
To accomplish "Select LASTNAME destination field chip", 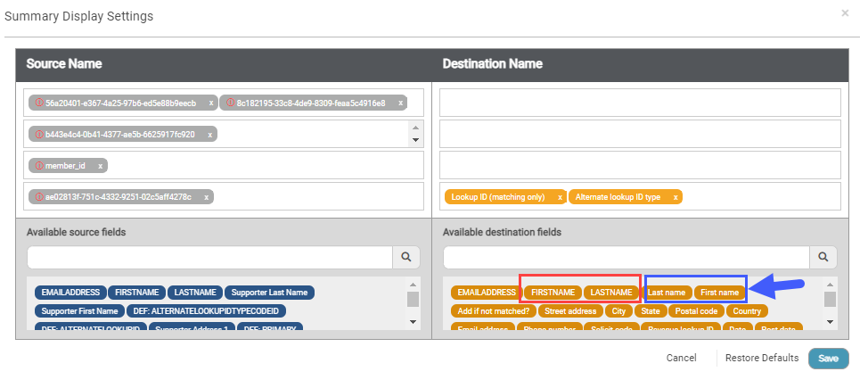I will click(611, 292).
